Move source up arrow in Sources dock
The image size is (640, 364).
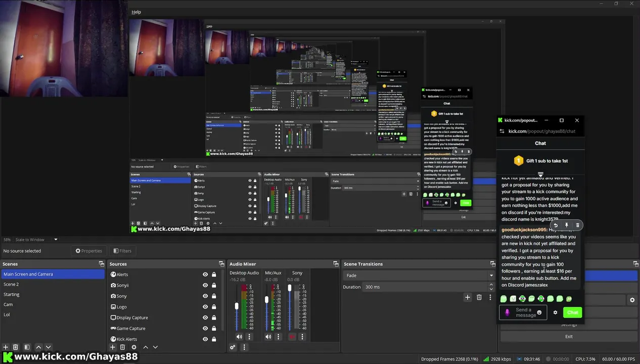tap(146, 347)
